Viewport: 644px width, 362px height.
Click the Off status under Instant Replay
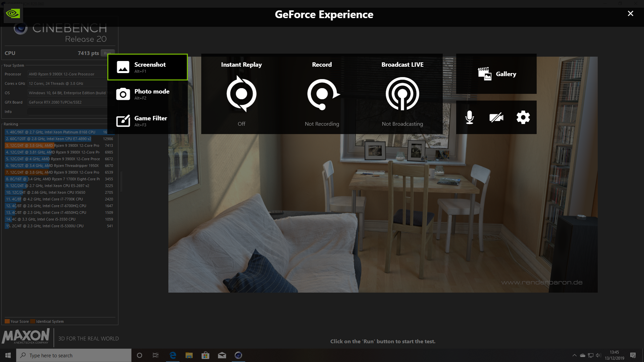[x=241, y=124]
